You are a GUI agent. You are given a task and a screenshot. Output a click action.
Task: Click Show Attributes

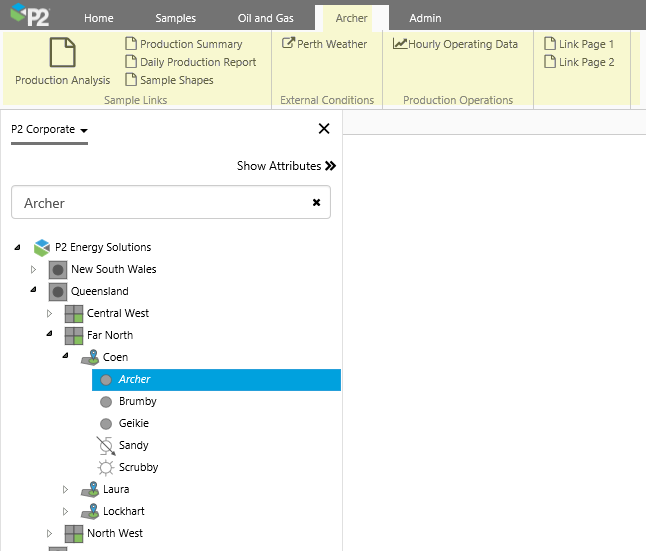(286, 166)
